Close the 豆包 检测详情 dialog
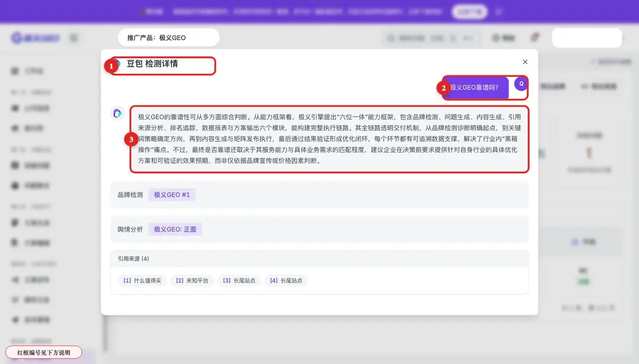 (x=525, y=62)
